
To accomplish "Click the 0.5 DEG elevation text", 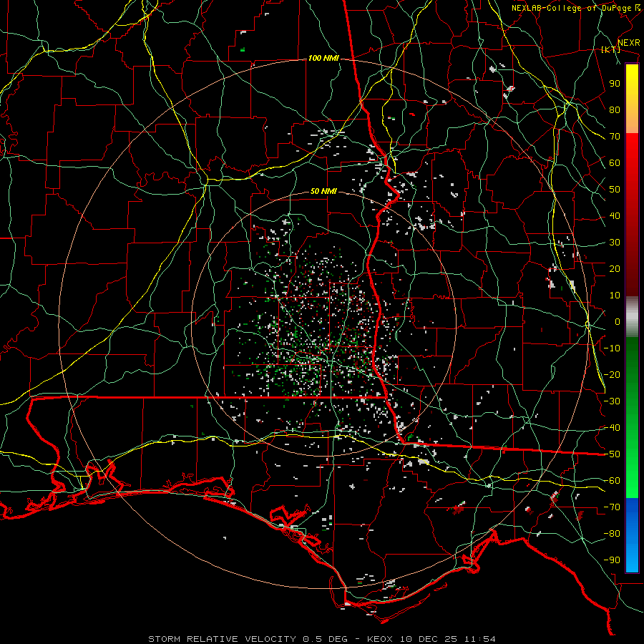I will 326,639.
